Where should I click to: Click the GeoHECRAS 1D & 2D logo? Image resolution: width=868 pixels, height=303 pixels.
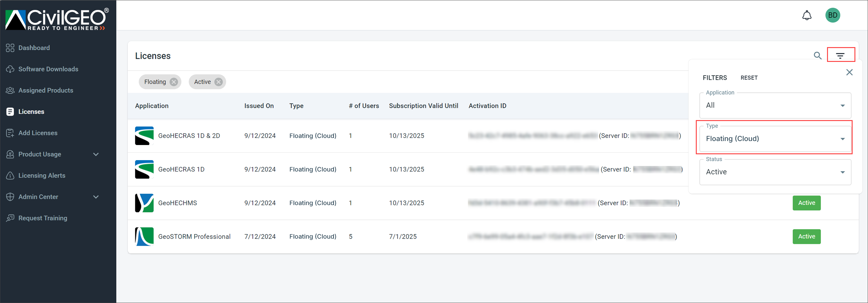[144, 136]
